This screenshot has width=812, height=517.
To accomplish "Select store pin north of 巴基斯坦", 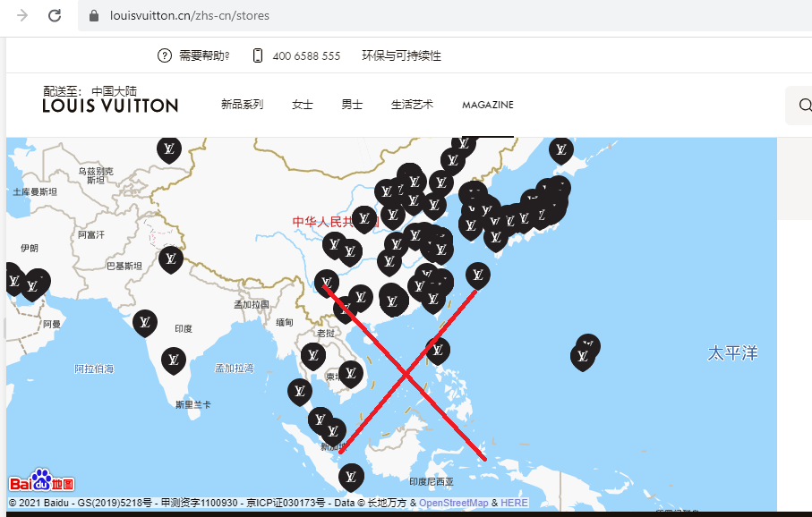I will (x=171, y=258).
